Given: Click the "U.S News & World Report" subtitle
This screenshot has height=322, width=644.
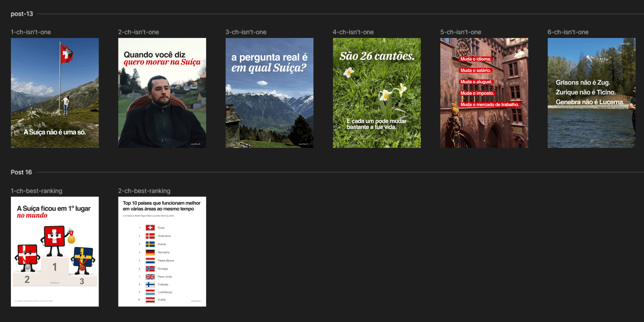Looking at the screenshot, I should (x=148, y=216).
